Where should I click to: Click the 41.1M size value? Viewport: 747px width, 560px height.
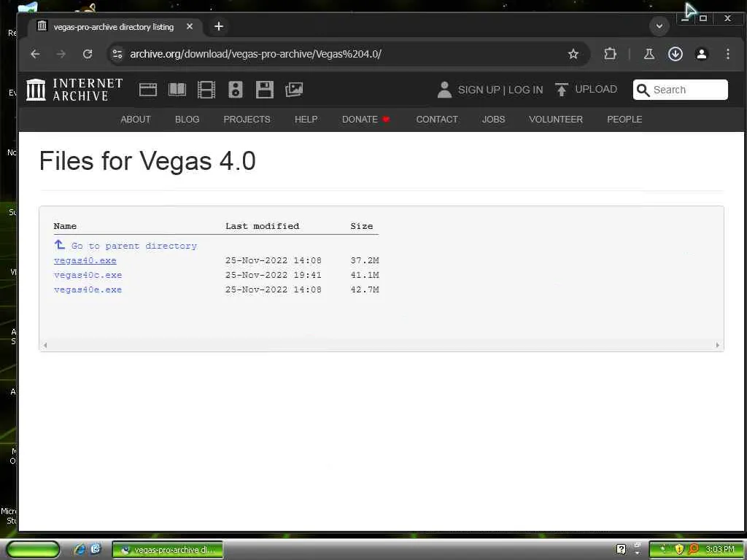click(365, 275)
